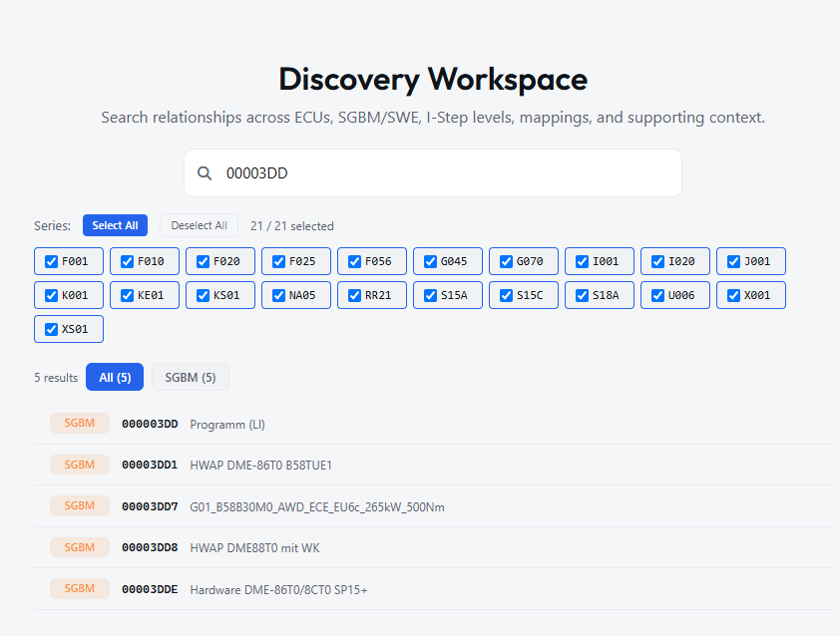This screenshot has height=636, width=840.
Task: Uncheck the NA05 series checkbox
Action: (x=278, y=295)
